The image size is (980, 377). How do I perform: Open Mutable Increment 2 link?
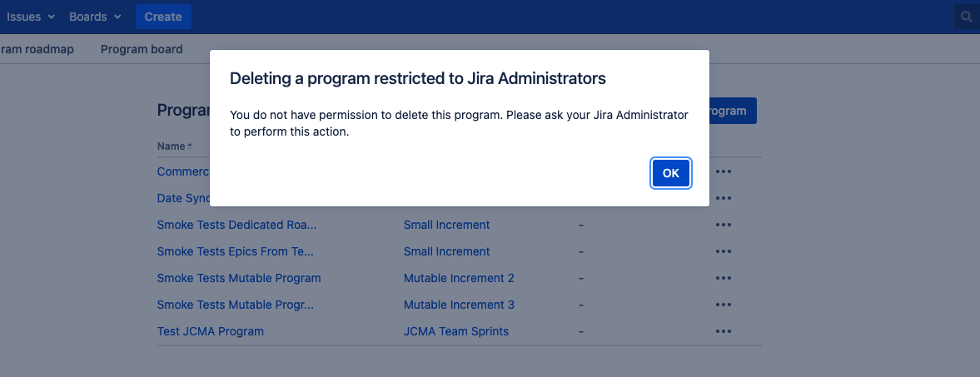point(459,278)
